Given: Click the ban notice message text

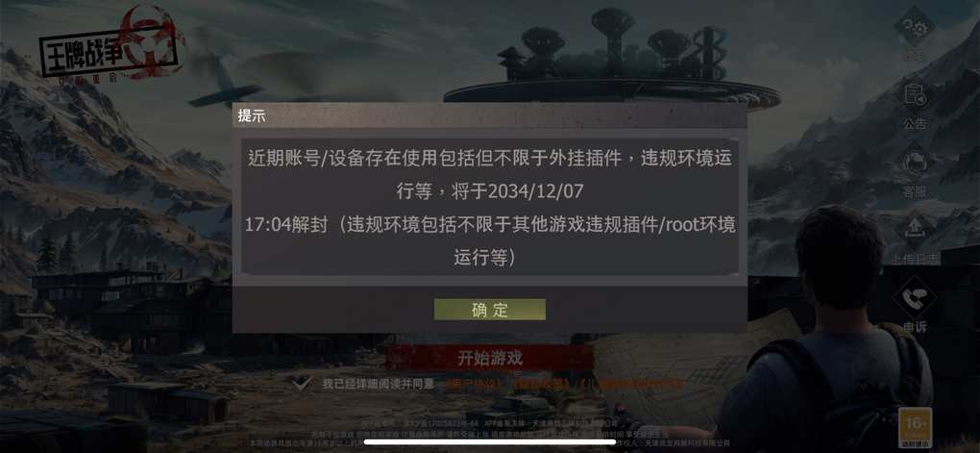Looking at the screenshot, I should point(489,207).
